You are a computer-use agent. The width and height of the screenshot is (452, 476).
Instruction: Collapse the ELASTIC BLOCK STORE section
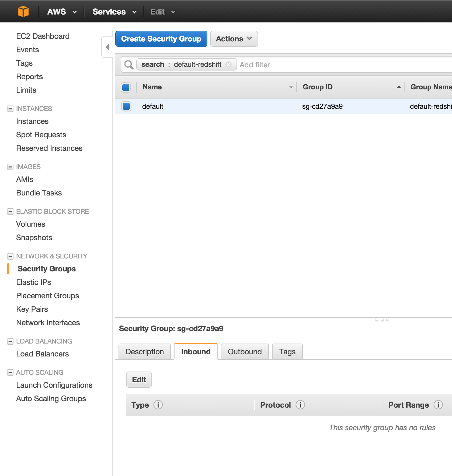[x=10, y=212]
